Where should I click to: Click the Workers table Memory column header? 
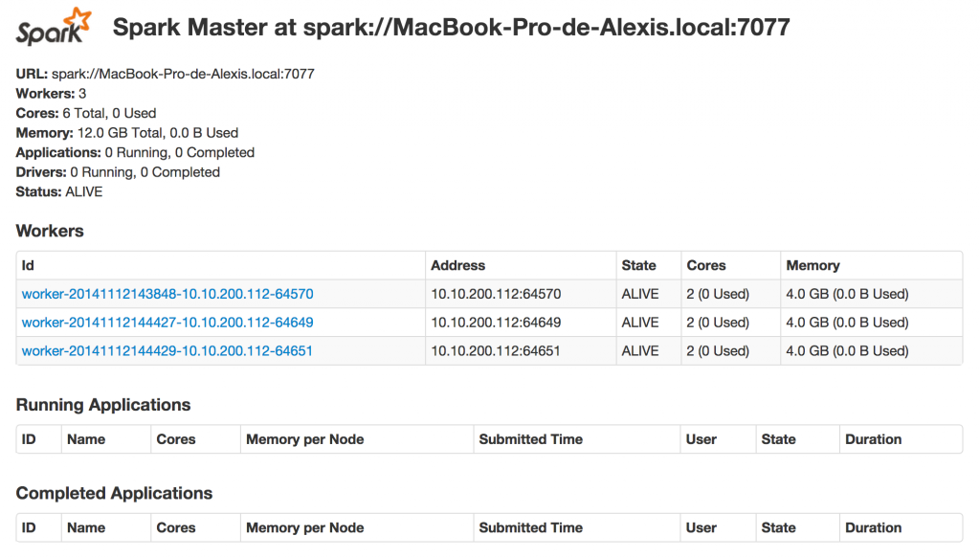click(813, 265)
